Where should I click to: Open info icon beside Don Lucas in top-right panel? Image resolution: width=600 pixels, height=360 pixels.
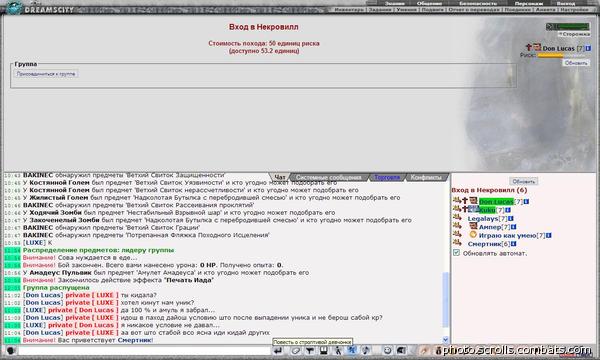pyautogui.click(x=588, y=48)
